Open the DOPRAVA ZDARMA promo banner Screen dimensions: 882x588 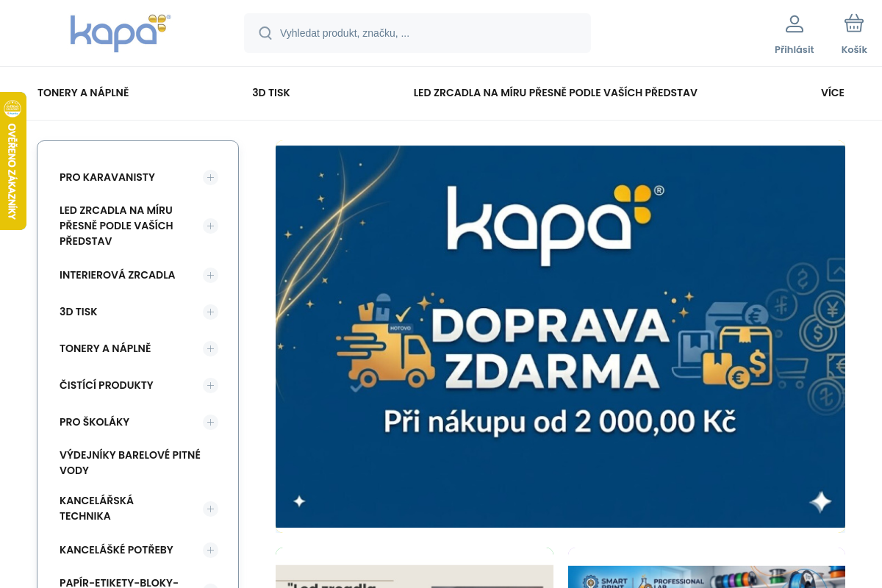point(560,337)
